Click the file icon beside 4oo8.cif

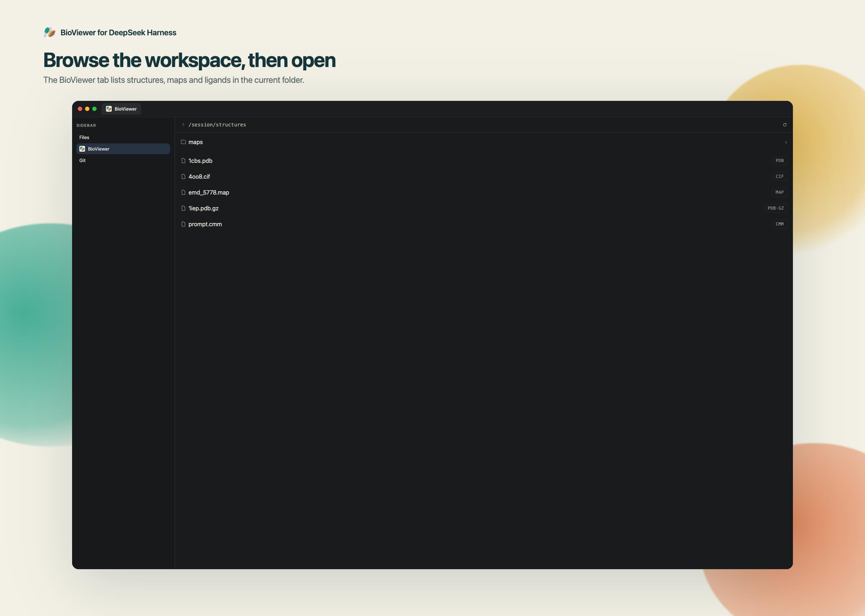183,177
